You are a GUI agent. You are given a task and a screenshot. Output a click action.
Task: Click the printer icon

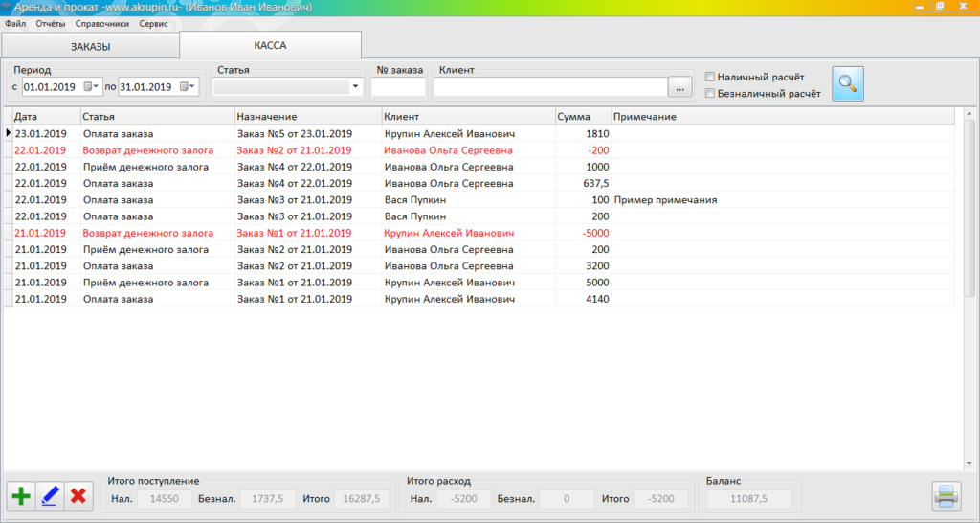(946, 496)
